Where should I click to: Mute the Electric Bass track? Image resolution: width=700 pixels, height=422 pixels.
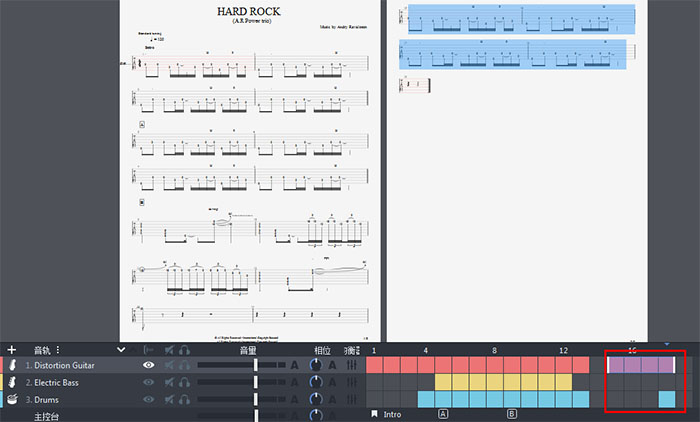[x=170, y=383]
